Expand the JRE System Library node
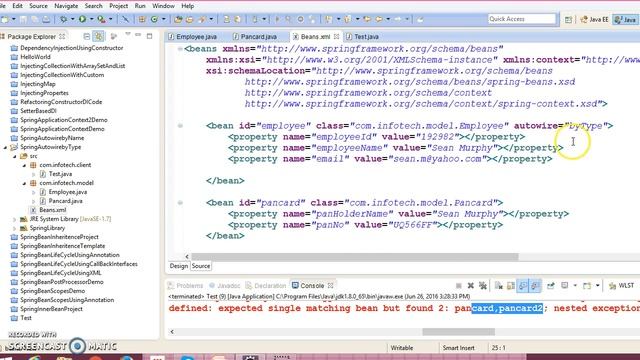The width and height of the screenshot is (640, 360). coord(15,219)
